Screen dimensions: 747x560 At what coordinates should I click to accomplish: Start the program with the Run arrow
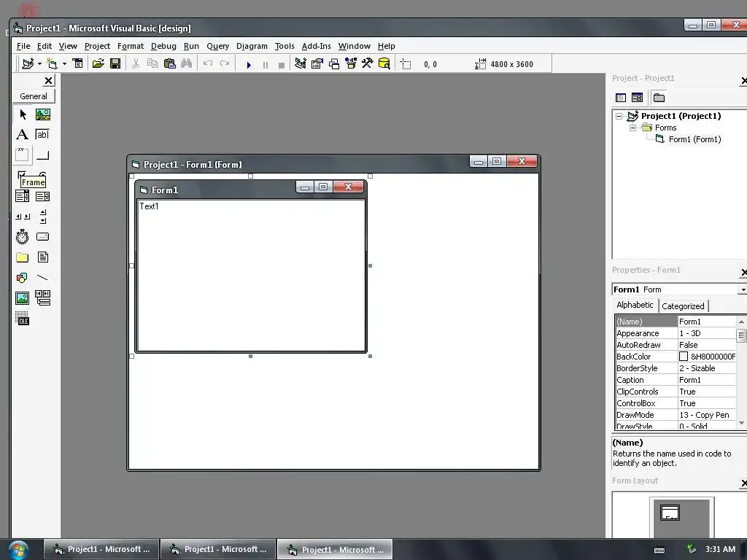[x=249, y=64]
